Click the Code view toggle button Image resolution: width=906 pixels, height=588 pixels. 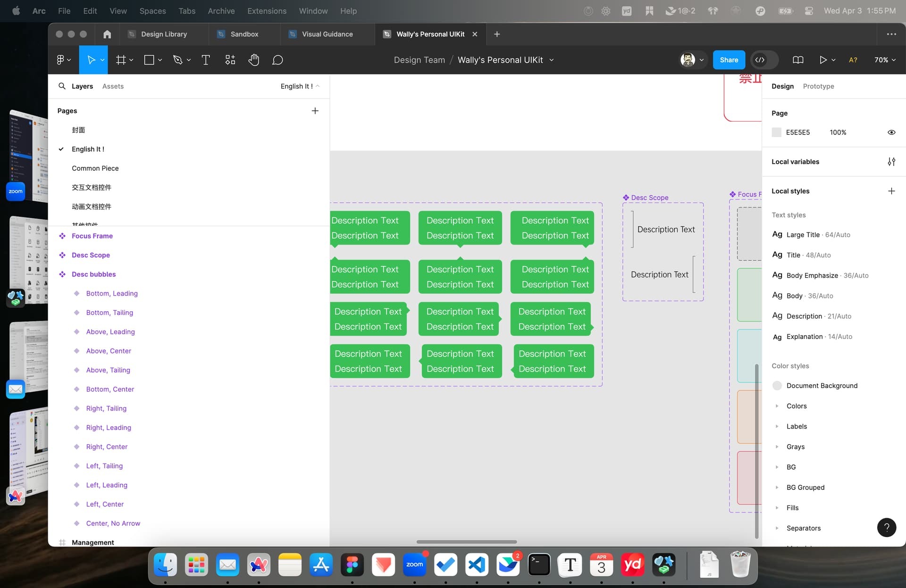coord(760,60)
